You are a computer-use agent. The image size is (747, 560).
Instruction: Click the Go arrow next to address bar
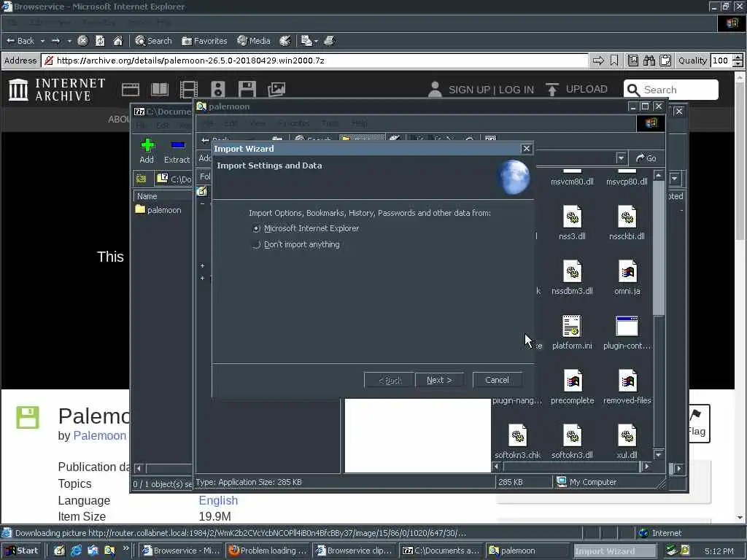pos(598,61)
